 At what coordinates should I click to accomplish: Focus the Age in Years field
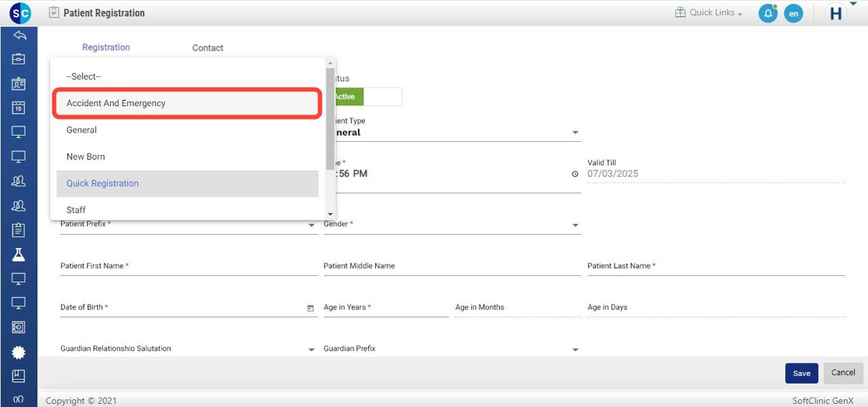387,308
